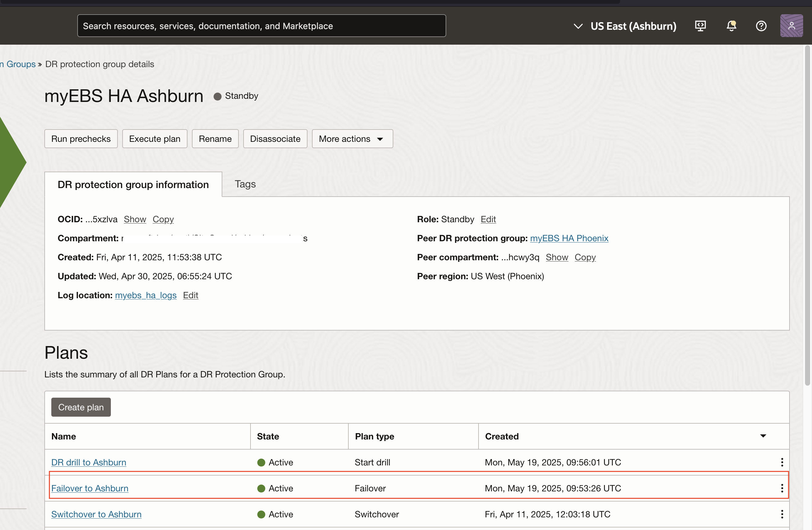
Task: Open actions menu for DR drill to Ashburn
Action: [x=782, y=463]
